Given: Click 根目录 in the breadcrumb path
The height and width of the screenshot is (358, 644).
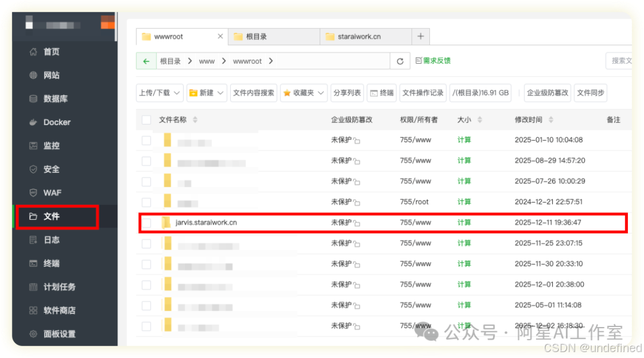Looking at the screenshot, I should click(x=170, y=61).
